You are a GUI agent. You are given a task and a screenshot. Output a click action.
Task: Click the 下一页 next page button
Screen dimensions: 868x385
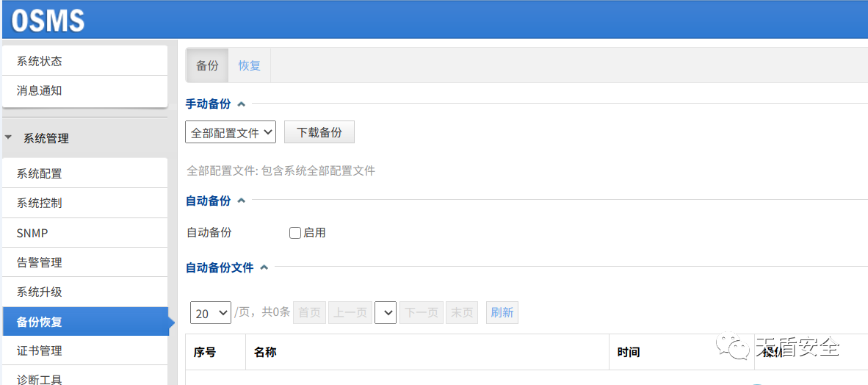pyautogui.click(x=422, y=312)
